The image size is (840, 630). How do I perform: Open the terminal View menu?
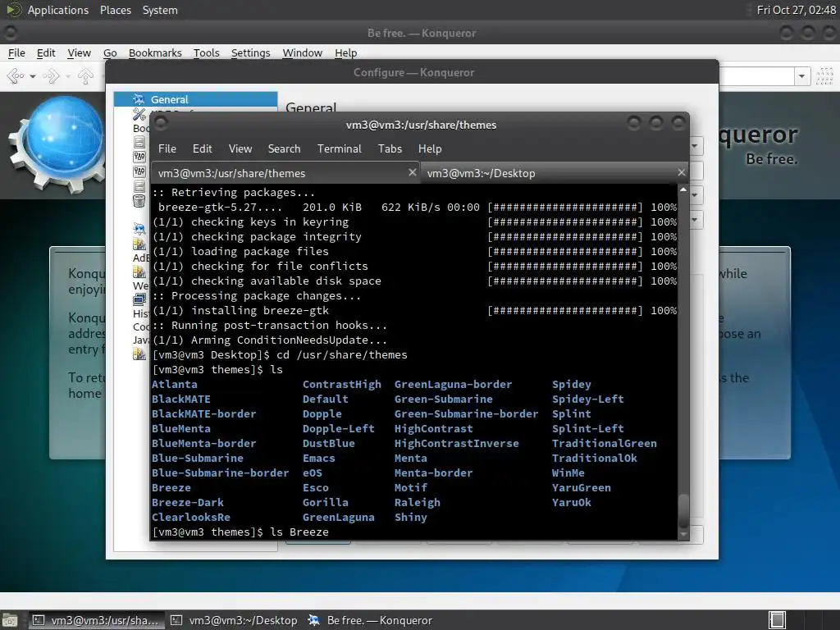coord(240,148)
